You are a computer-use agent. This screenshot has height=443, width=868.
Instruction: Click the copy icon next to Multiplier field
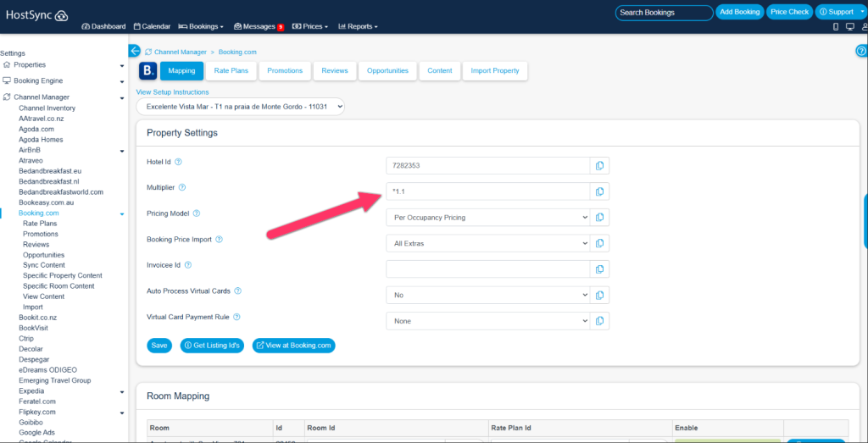click(599, 191)
